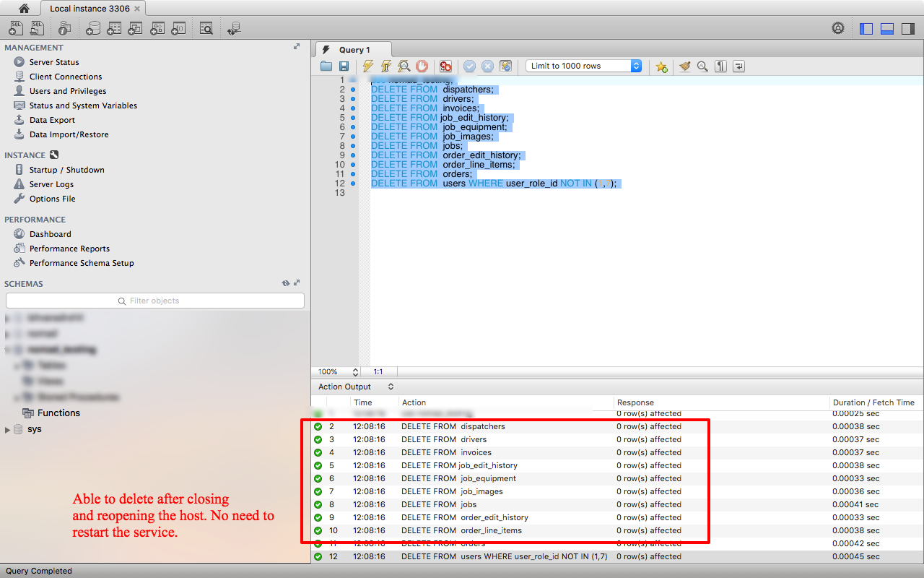Add query to favorites with star icon

pos(661,66)
